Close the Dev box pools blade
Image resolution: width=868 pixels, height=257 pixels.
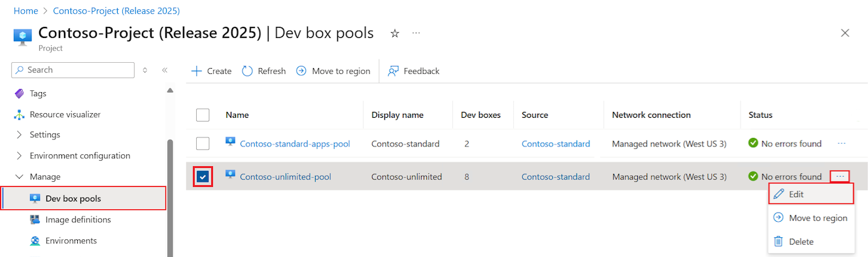(x=845, y=33)
